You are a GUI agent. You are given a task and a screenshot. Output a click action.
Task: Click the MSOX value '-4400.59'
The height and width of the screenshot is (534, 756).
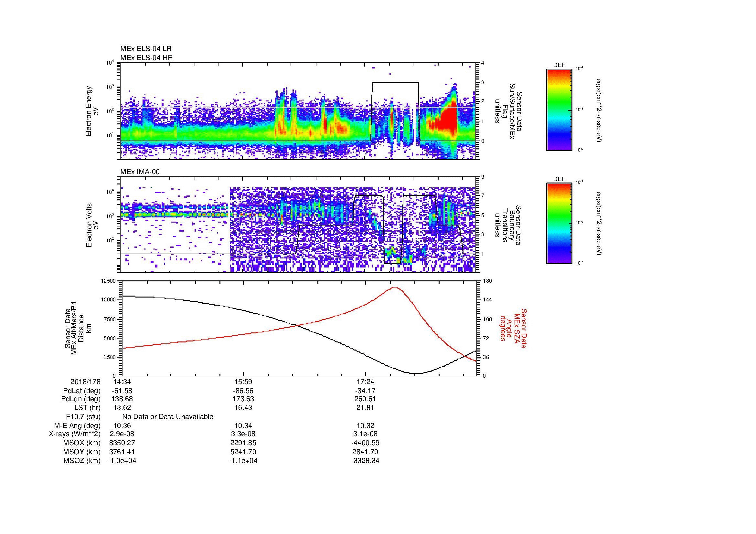(365, 443)
